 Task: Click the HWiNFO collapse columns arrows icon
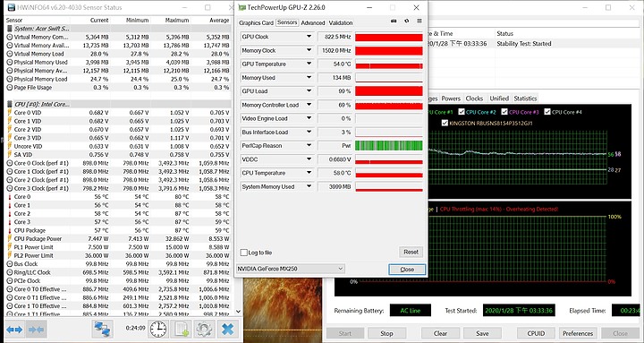[x=35, y=330]
